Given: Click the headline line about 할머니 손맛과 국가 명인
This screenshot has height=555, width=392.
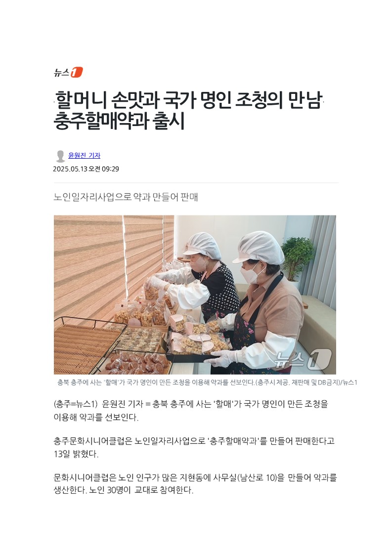Looking at the screenshot, I should click(189, 100).
